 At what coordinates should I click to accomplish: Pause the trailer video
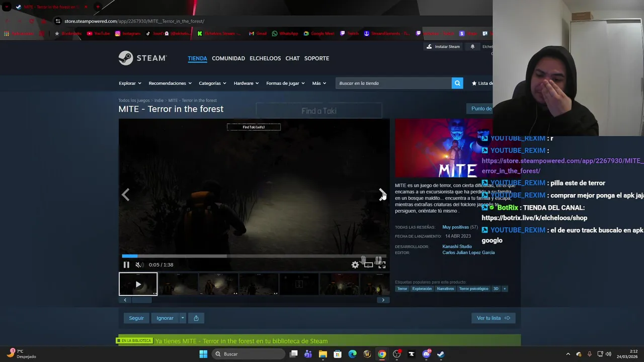tap(126, 265)
